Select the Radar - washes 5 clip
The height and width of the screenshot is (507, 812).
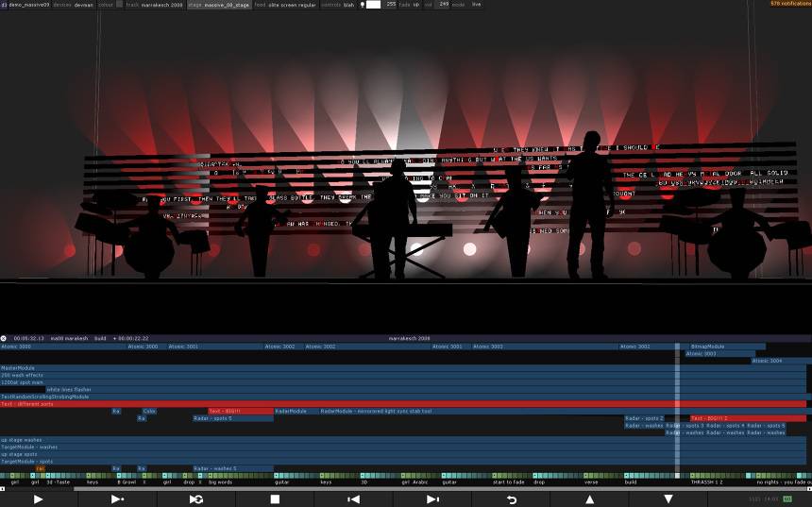(x=233, y=468)
